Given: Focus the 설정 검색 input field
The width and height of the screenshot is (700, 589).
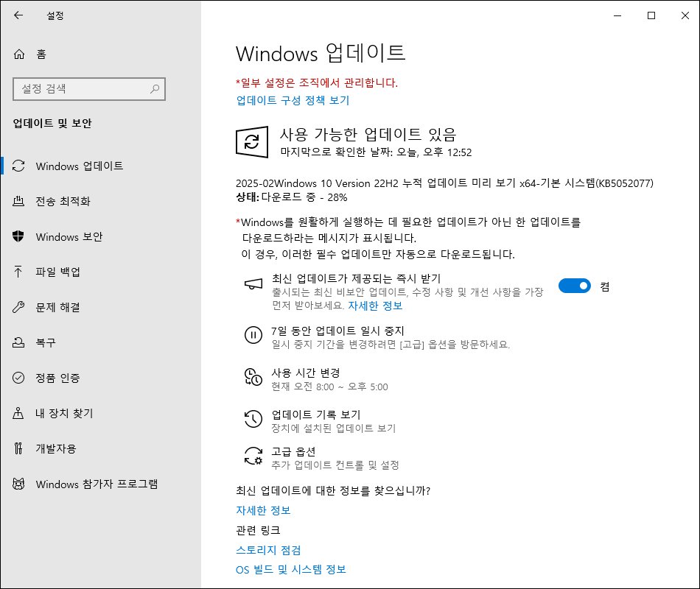Looking at the screenshot, I should [89, 89].
